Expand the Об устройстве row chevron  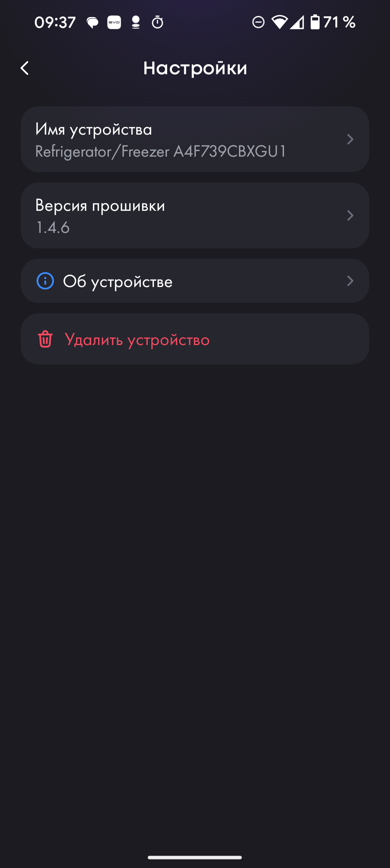350,281
